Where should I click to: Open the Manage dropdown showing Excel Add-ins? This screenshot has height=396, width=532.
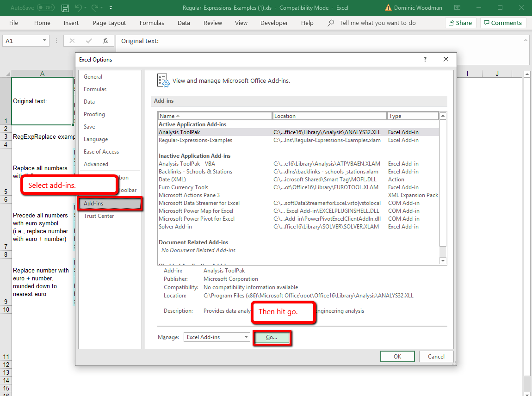click(247, 337)
